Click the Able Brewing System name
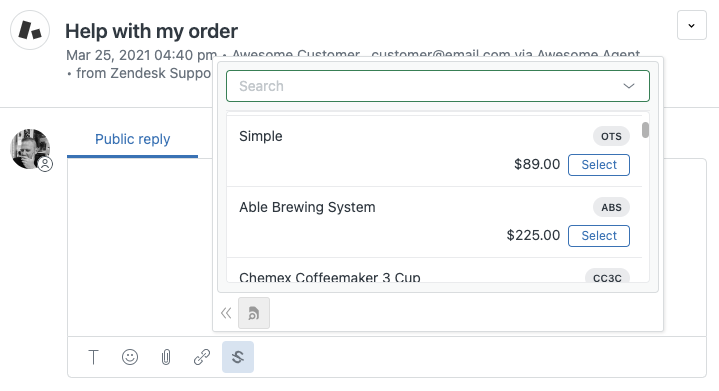719x391 pixels. coord(307,207)
